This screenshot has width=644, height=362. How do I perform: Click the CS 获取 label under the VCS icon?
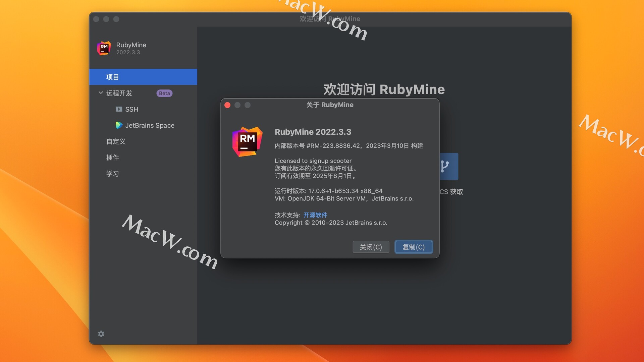pos(451,192)
